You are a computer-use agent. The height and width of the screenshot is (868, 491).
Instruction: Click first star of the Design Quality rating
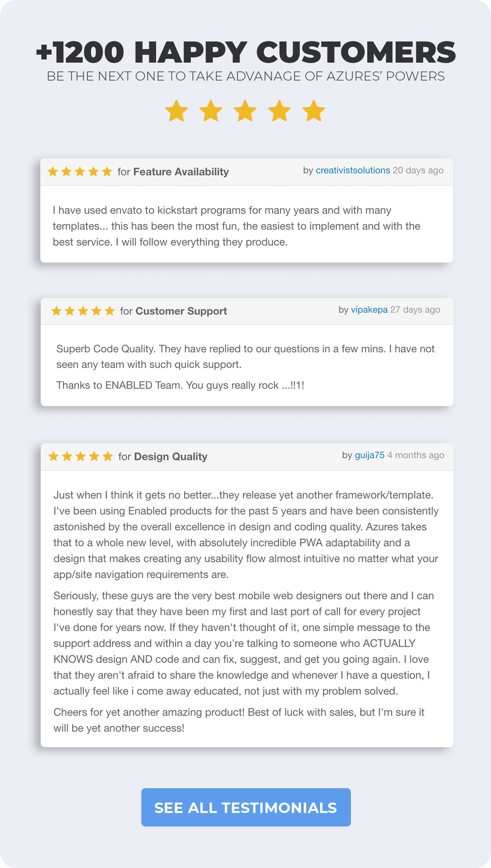53,457
